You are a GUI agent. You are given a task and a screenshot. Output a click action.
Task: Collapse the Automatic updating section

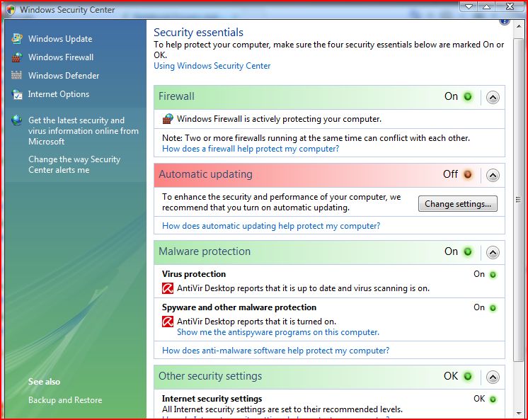pyautogui.click(x=493, y=175)
